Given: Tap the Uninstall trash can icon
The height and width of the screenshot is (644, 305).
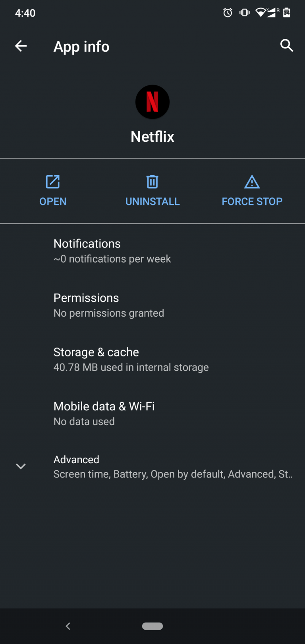Looking at the screenshot, I should (x=152, y=182).
